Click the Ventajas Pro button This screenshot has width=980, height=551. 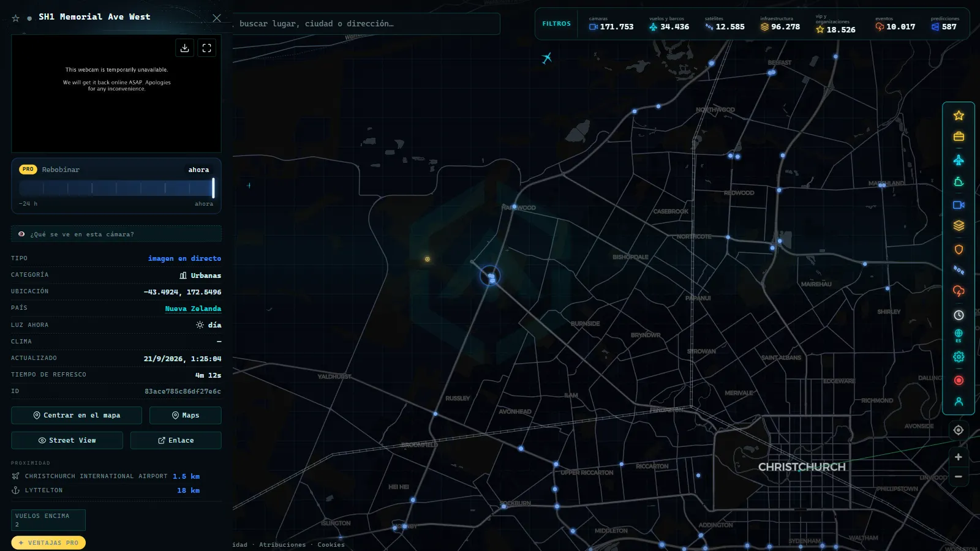tap(48, 542)
